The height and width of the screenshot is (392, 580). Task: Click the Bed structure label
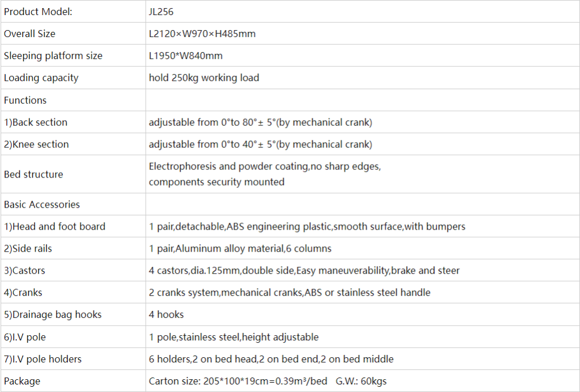point(33,175)
